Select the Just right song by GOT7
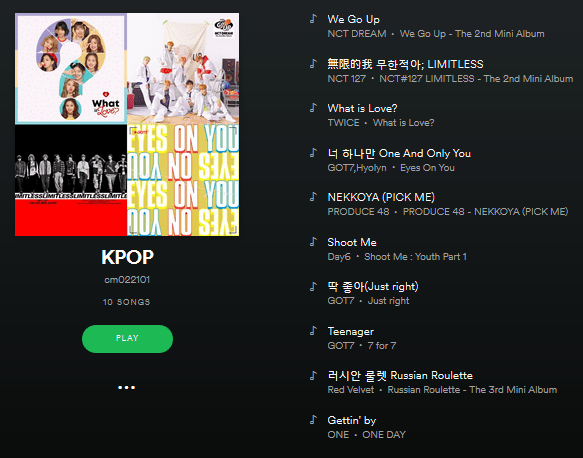 click(x=373, y=287)
